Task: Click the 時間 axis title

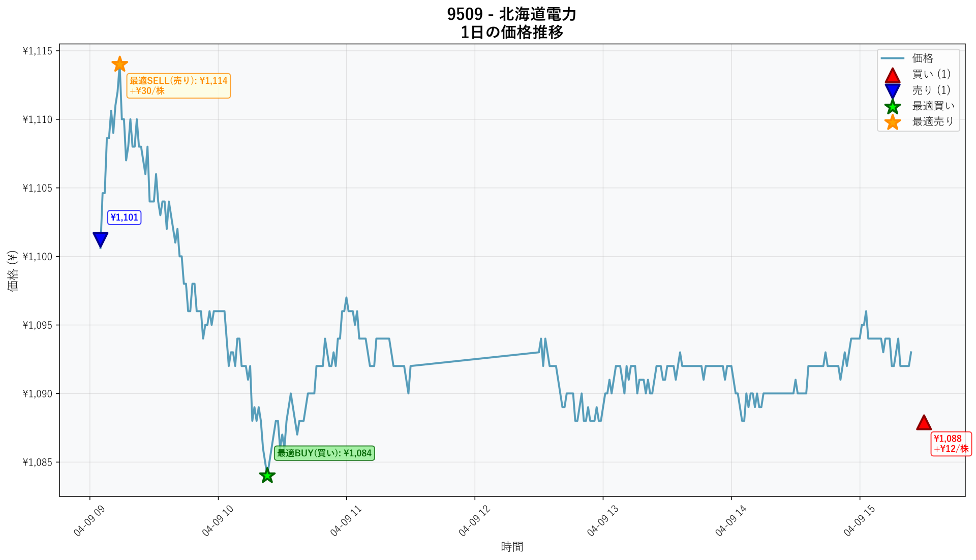Action: click(x=511, y=547)
